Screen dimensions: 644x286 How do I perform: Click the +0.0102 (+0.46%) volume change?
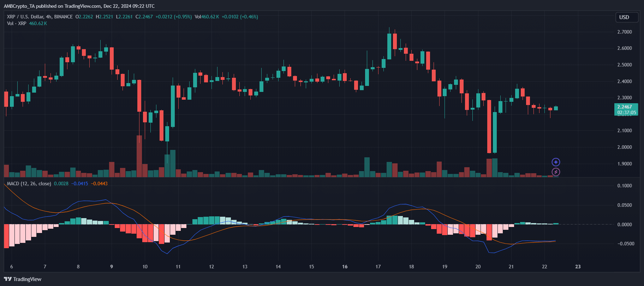240,17
